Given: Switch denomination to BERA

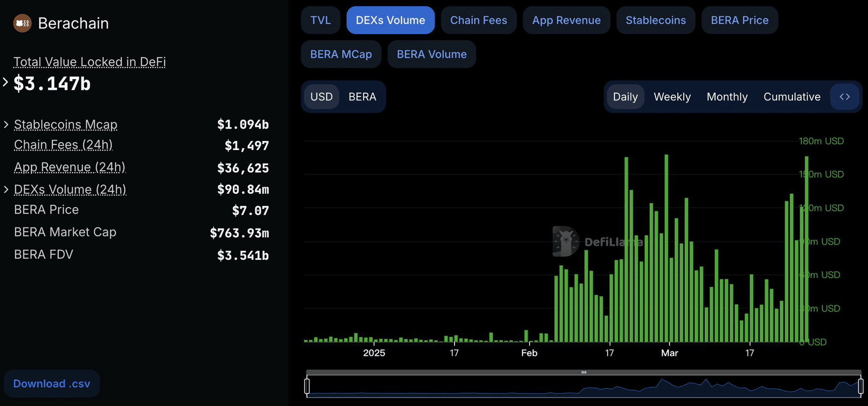Looking at the screenshot, I should point(362,97).
